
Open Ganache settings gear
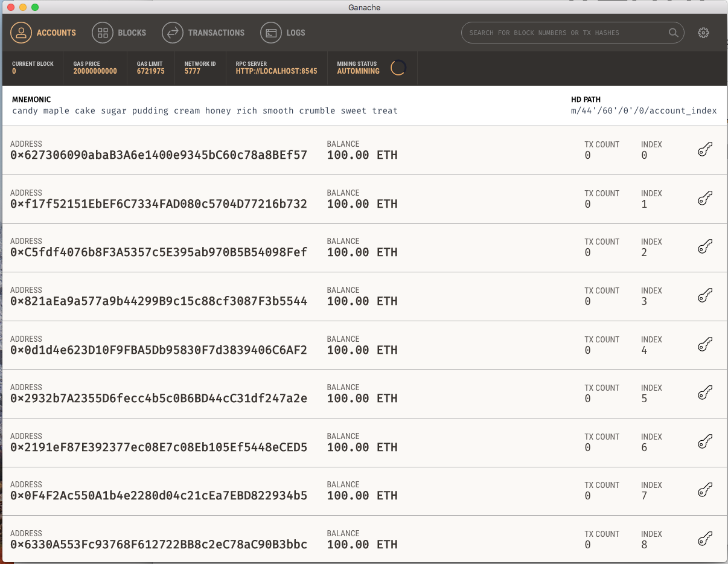[x=703, y=33]
